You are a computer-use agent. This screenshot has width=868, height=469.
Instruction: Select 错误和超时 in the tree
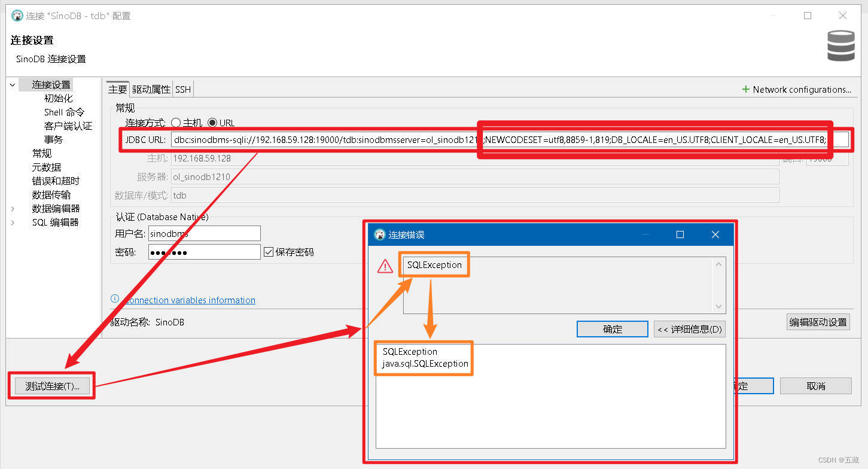point(56,181)
